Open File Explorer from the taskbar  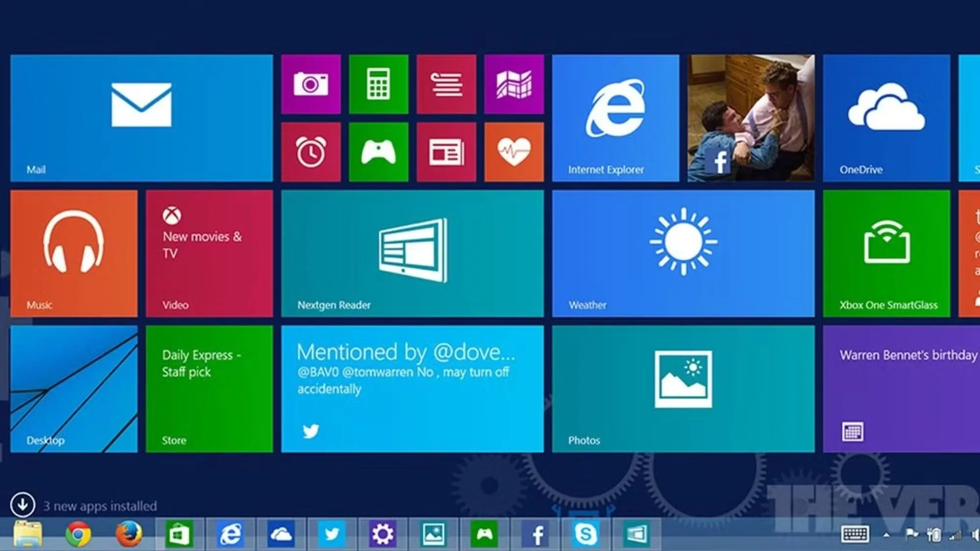pyautogui.click(x=27, y=534)
